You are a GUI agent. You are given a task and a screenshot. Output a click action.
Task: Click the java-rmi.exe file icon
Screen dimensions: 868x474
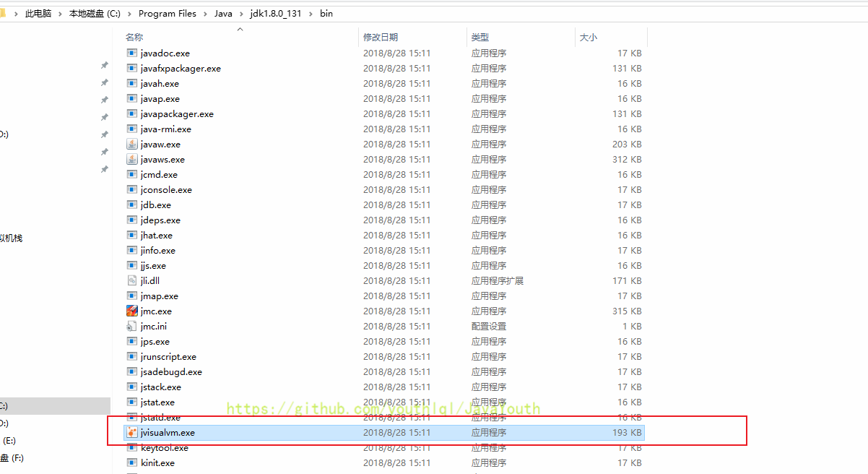click(131, 129)
